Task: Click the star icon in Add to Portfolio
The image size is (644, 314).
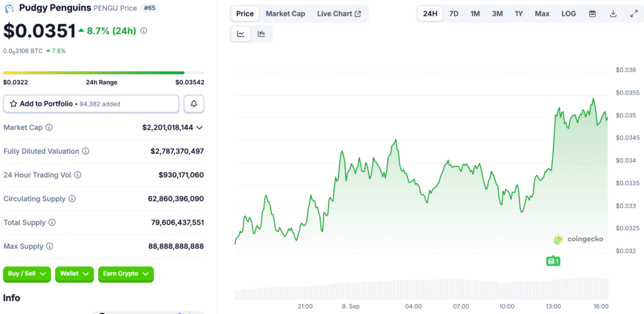Action: tap(13, 104)
